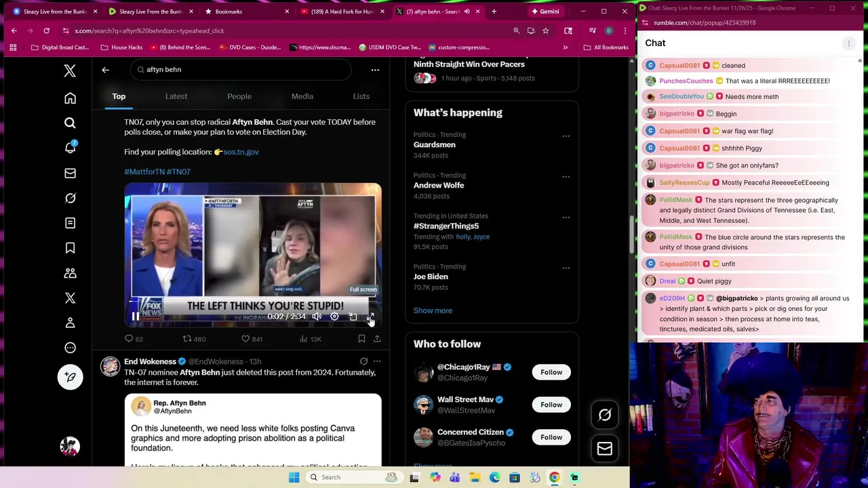Bookmark this page with star icon
The image size is (868, 488).
tap(545, 30)
